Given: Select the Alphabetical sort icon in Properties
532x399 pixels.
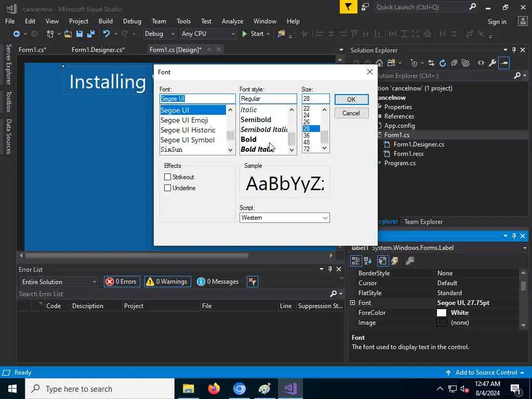Looking at the screenshot, I should (368, 261).
